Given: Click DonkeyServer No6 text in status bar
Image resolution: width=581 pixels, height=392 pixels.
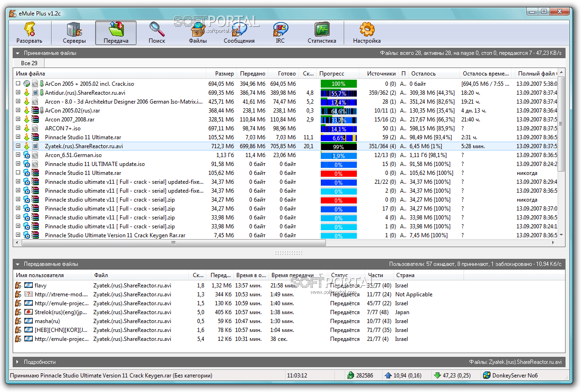Looking at the screenshot, I should coord(515,376).
